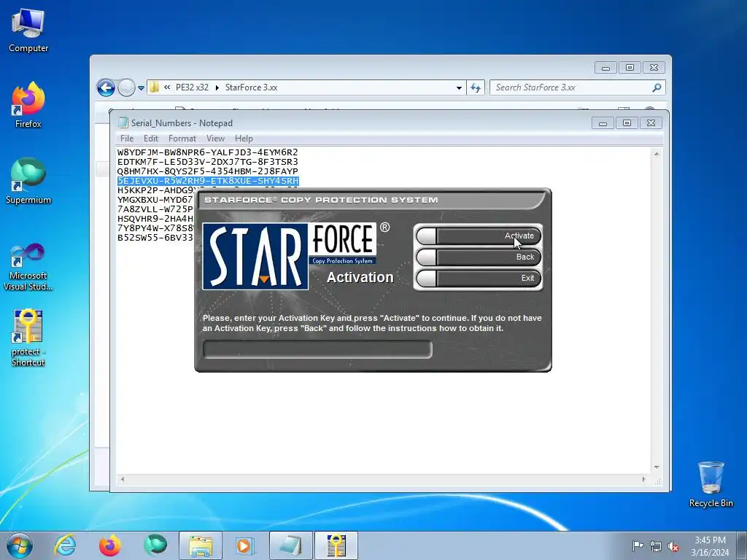
Task: Click the folder icon in address bar
Action: (x=154, y=87)
